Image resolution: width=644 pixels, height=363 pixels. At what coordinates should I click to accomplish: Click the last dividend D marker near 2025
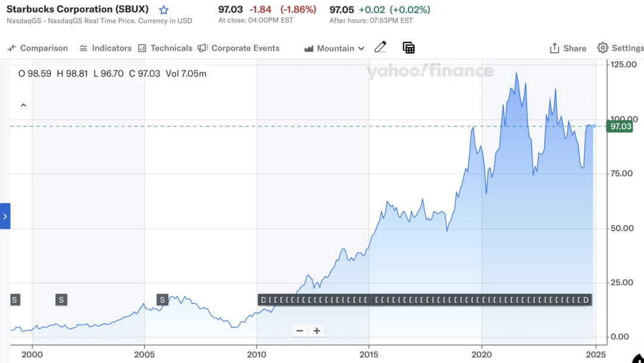[586, 300]
